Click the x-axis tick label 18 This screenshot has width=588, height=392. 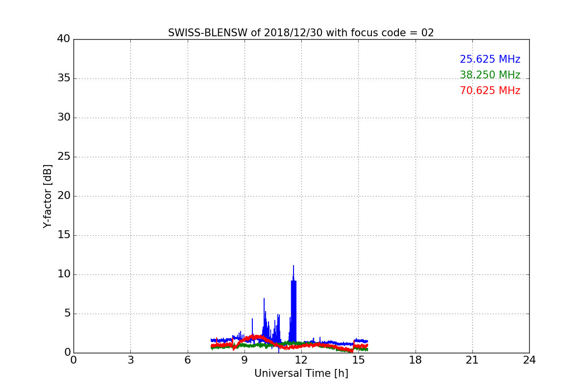[x=416, y=360]
